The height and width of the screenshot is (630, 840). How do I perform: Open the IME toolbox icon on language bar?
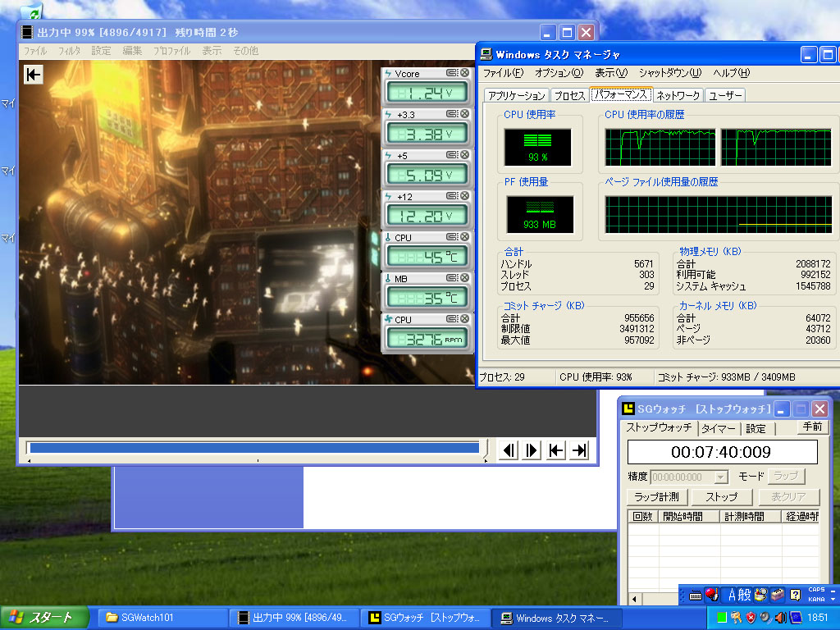point(778,595)
